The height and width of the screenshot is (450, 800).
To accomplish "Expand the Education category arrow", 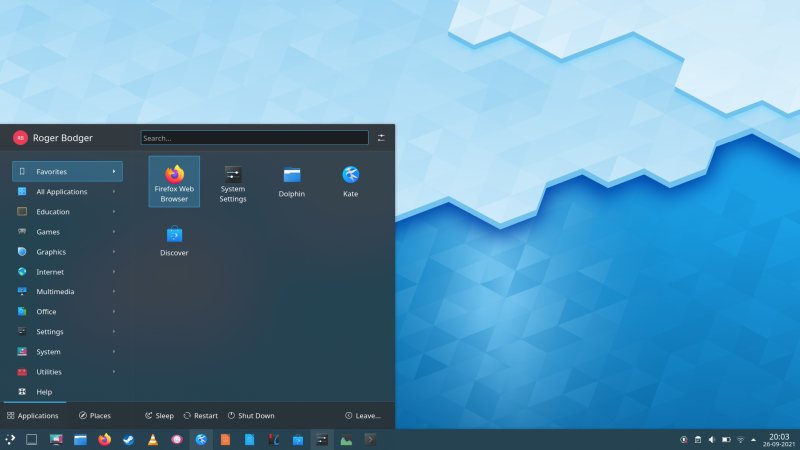I will [114, 212].
